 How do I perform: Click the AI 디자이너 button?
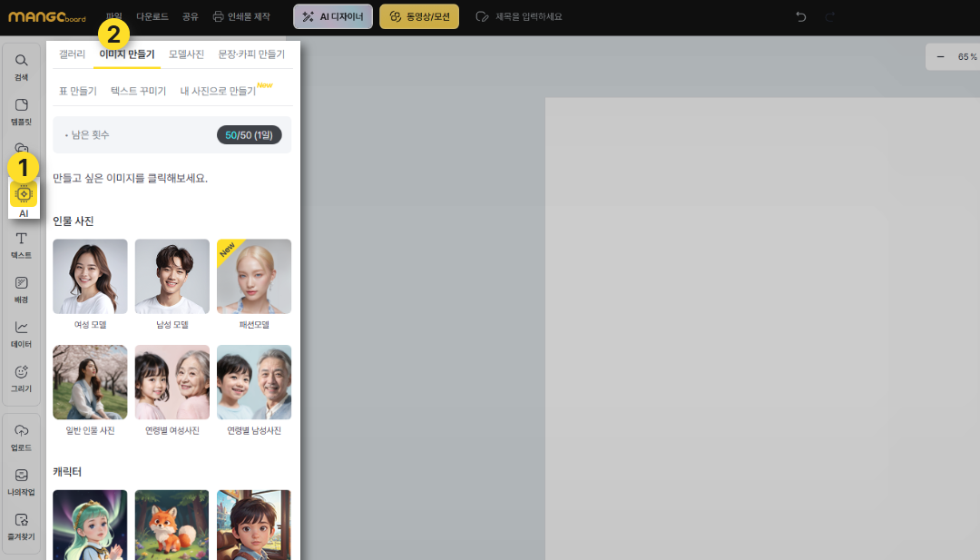point(333,16)
